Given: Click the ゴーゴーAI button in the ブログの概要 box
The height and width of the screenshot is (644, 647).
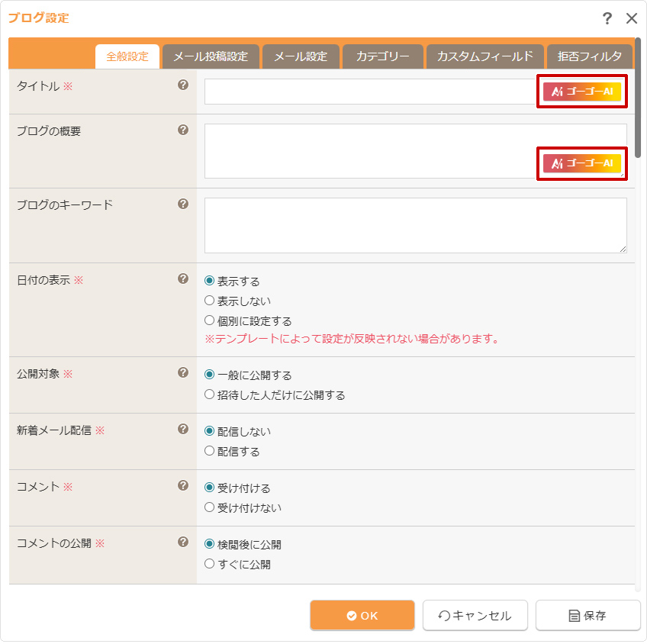Looking at the screenshot, I should coord(582,163).
